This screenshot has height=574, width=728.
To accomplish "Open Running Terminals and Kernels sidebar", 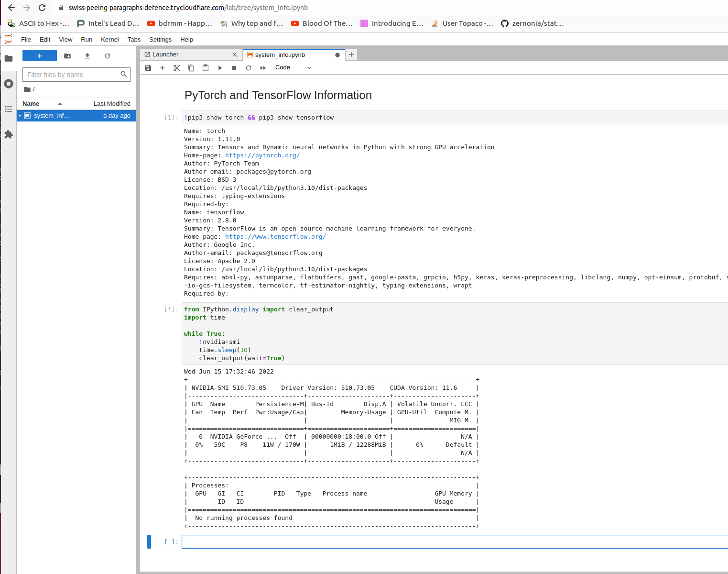I will tap(9, 84).
